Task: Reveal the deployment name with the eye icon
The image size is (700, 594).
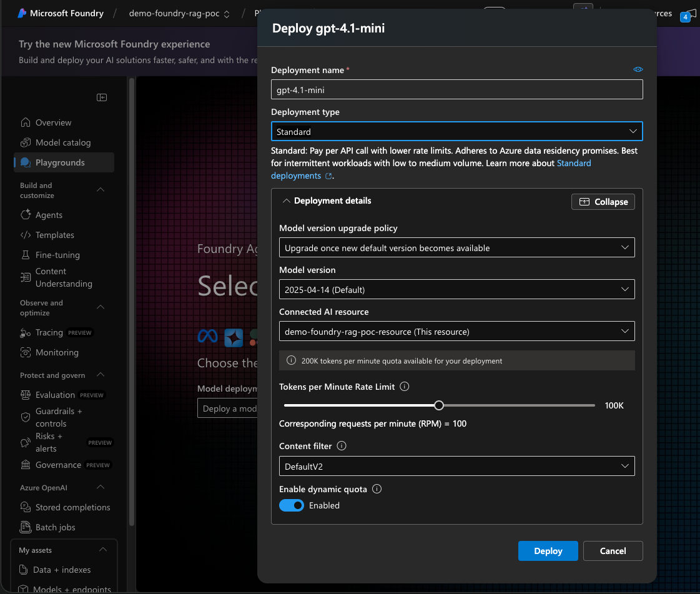Action: click(638, 69)
